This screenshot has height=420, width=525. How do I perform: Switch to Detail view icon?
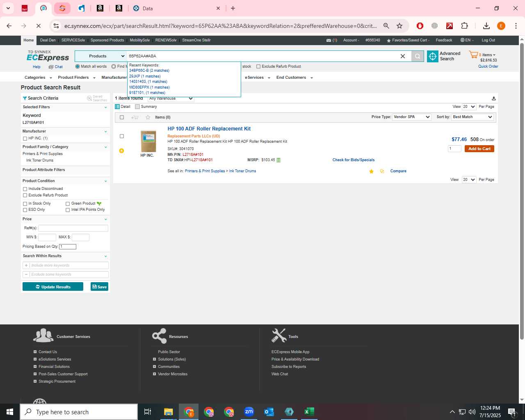pyautogui.click(x=117, y=107)
